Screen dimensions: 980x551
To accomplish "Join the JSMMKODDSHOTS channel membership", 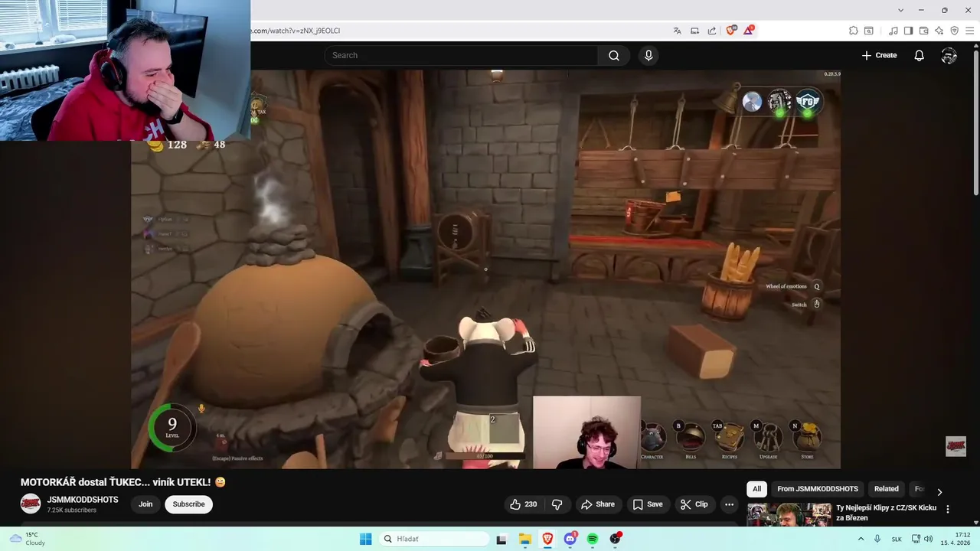I will click(x=145, y=504).
